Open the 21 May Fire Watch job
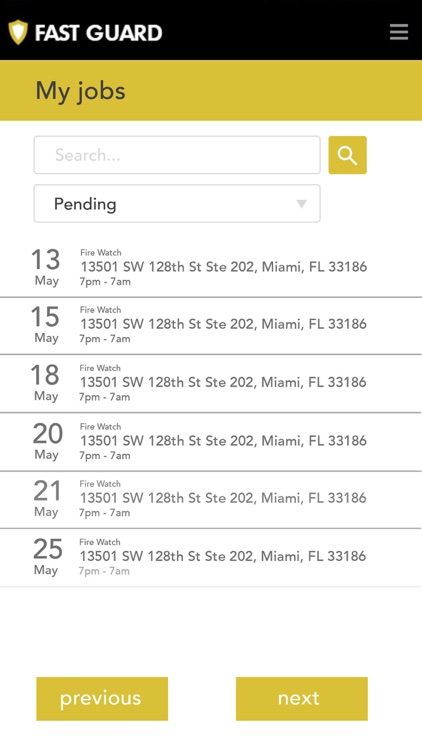 pyautogui.click(x=211, y=500)
